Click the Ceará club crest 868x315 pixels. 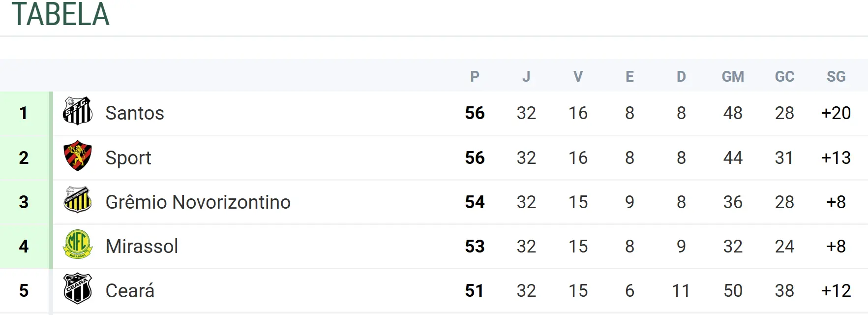78,288
